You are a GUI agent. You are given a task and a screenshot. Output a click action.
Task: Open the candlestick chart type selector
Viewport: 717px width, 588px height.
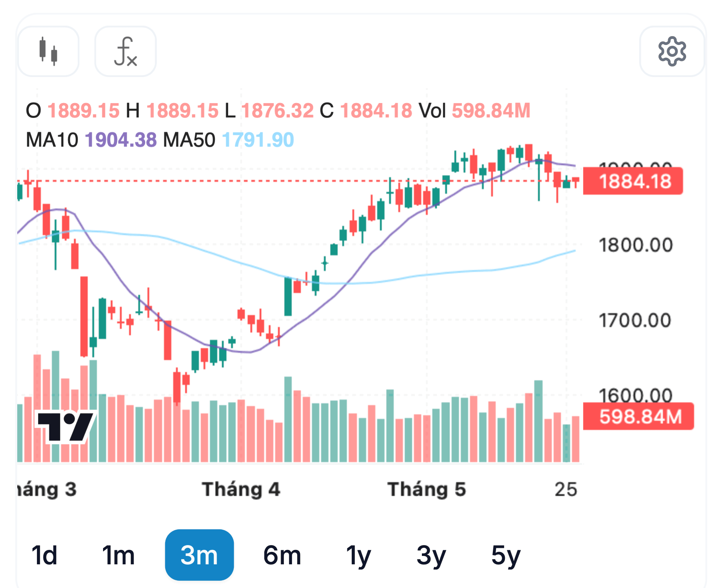coord(49,51)
